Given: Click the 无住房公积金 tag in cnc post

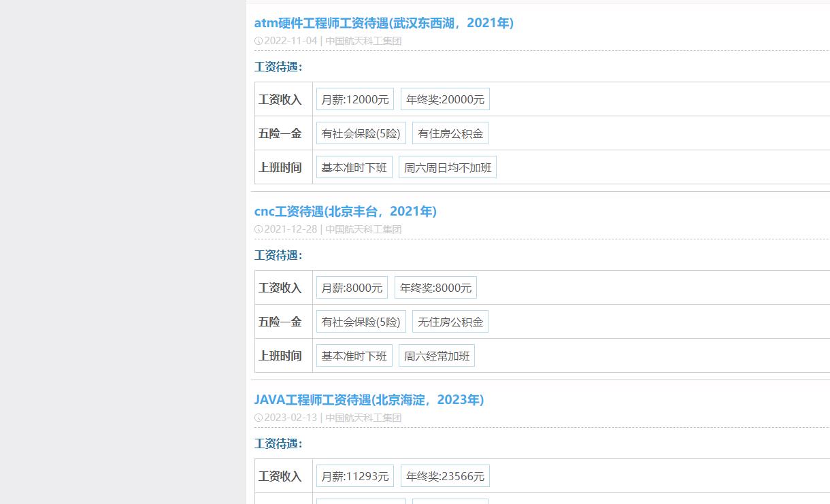Looking at the screenshot, I should pos(450,321).
